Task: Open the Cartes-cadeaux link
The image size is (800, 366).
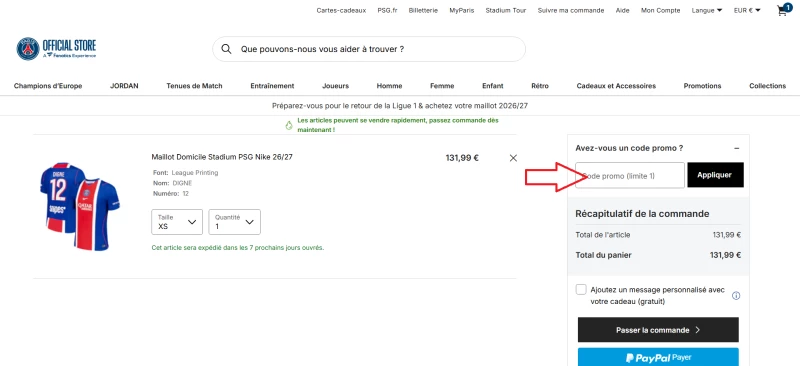Action: 341,10
